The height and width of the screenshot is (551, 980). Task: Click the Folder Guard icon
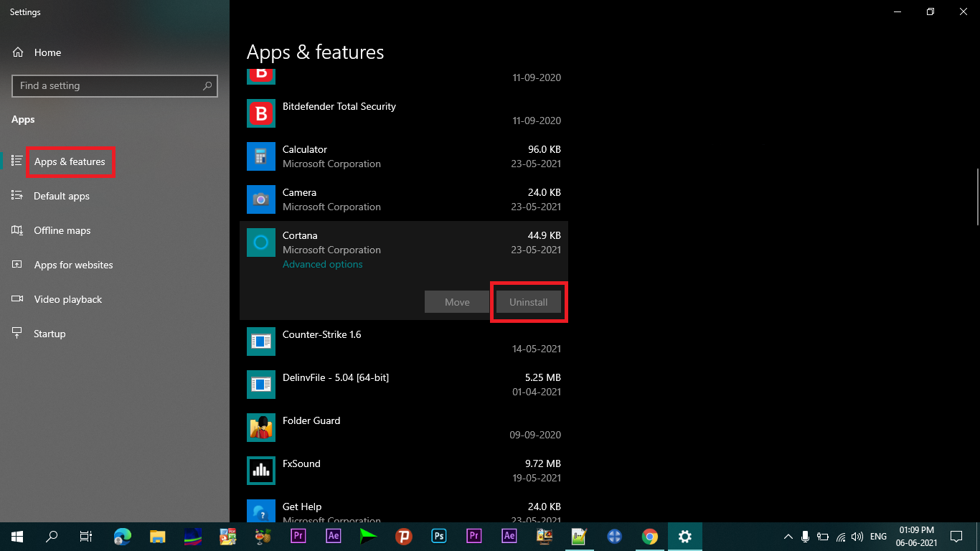tap(261, 428)
